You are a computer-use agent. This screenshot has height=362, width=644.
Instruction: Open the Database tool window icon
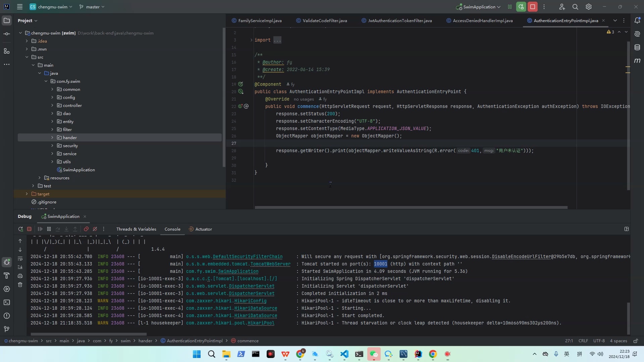click(637, 48)
